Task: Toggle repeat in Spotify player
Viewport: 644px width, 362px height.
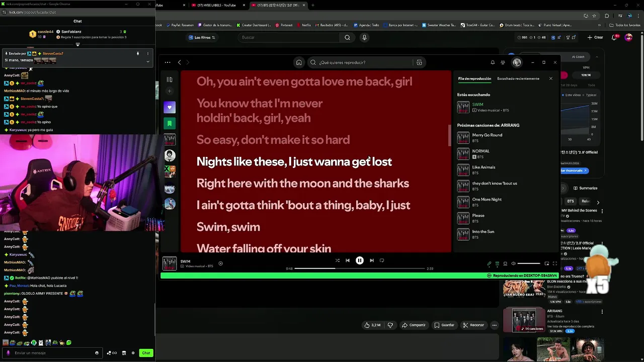Action: coord(382,260)
